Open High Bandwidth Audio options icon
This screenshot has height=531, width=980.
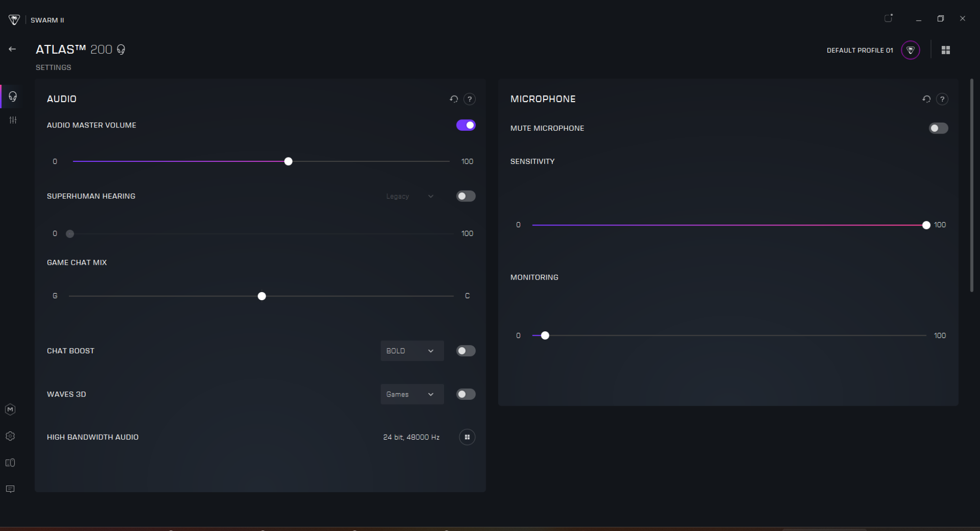pos(467,437)
